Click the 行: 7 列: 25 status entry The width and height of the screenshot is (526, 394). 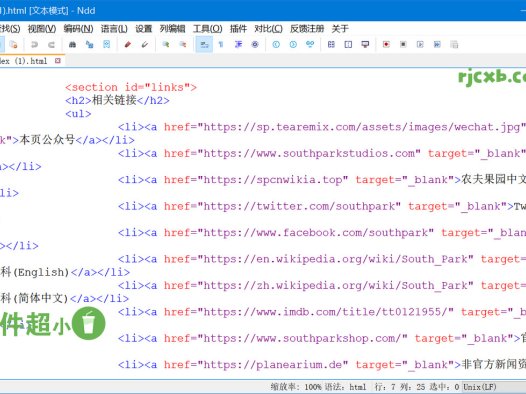[x=400, y=387]
